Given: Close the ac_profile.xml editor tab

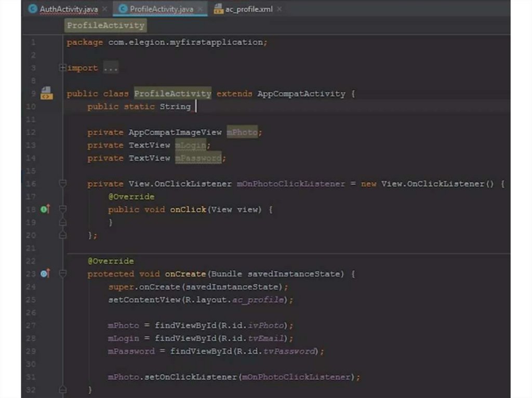Looking at the screenshot, I should [x=279, y=9].
